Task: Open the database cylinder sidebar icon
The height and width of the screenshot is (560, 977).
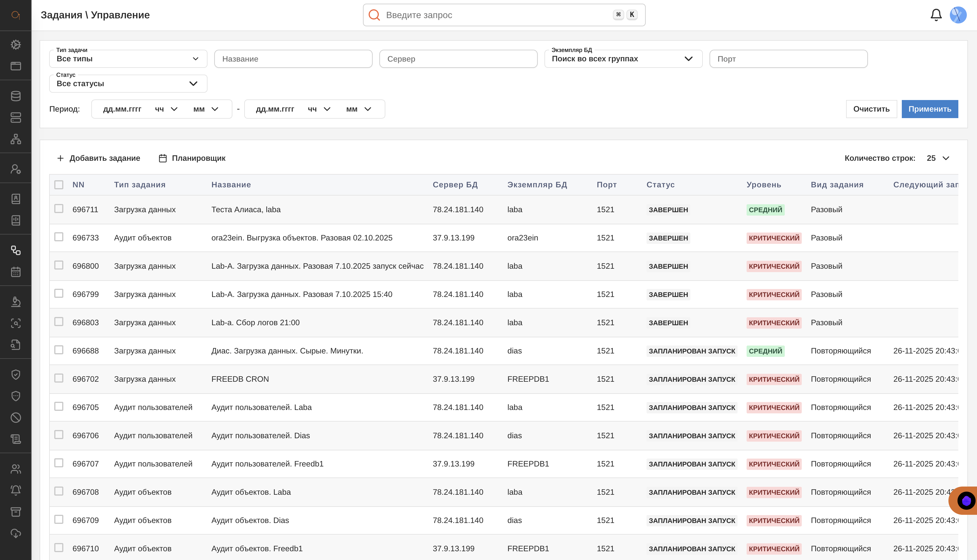Action: pos(16,96)
